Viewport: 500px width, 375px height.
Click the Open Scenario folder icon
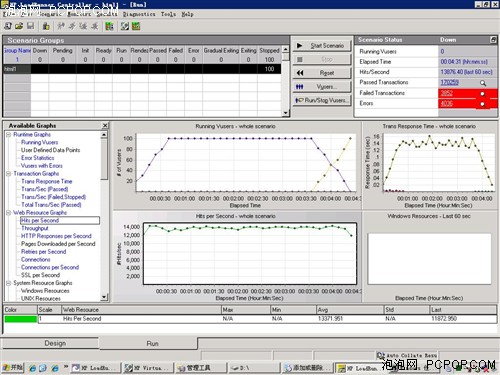[19, 26]
